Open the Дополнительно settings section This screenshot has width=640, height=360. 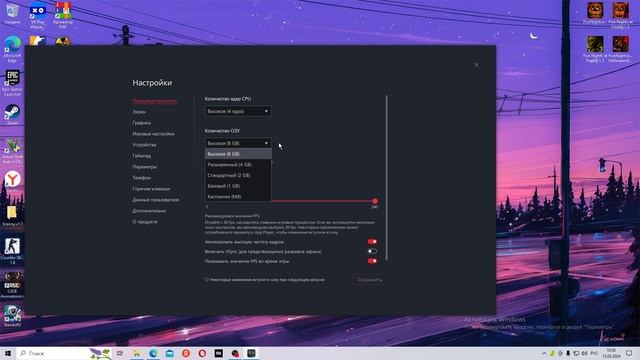pyautogui.click(x=149, y=211)
